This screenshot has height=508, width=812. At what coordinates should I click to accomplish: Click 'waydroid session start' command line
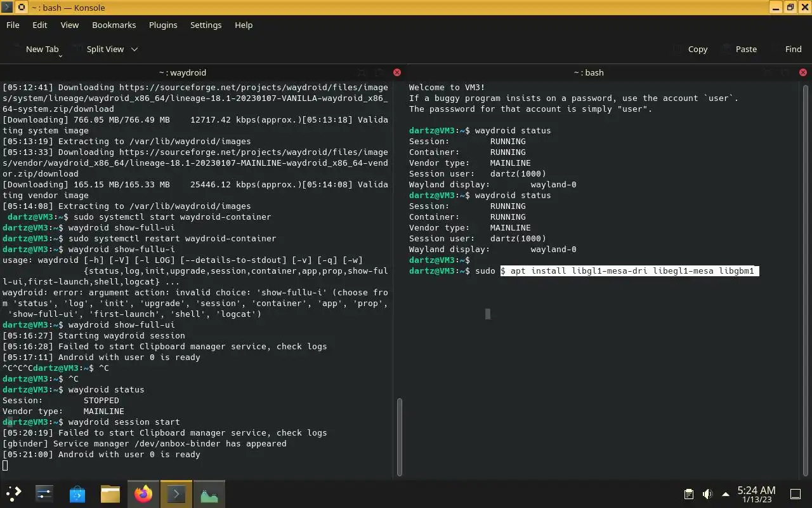[124, 422]
